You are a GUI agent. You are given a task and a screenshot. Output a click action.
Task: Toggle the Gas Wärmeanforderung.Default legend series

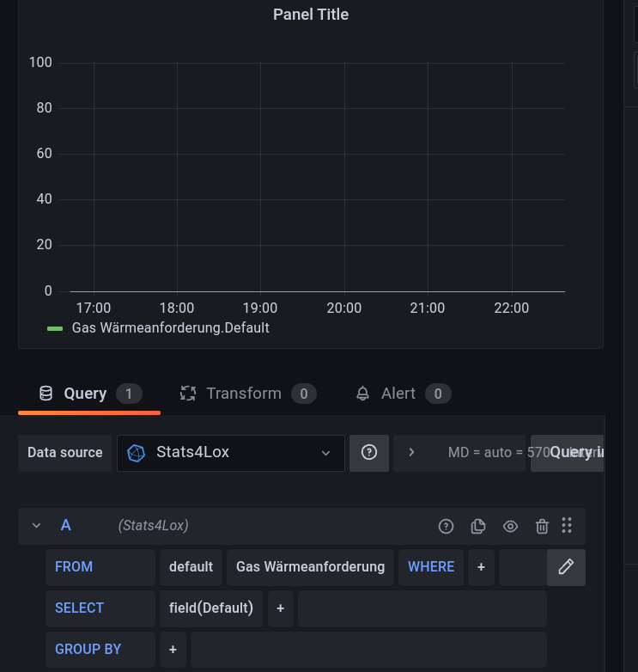point(170,327)
